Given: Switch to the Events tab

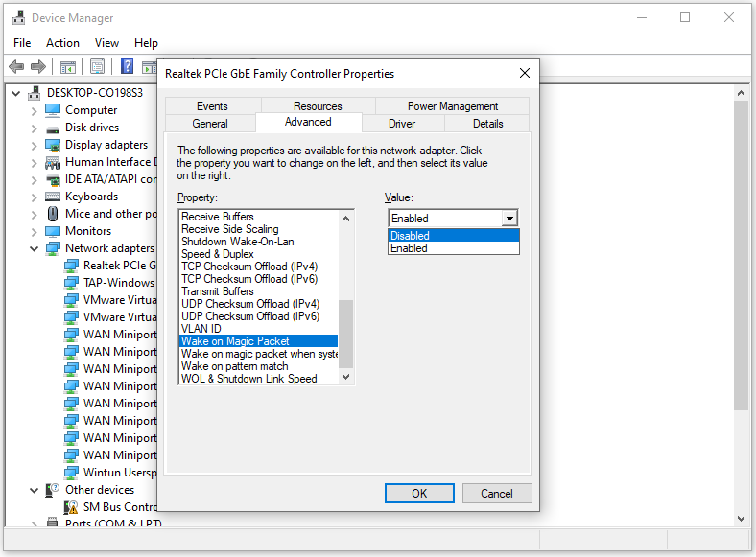Looking at the screenshot, I should tap(212, 106).
